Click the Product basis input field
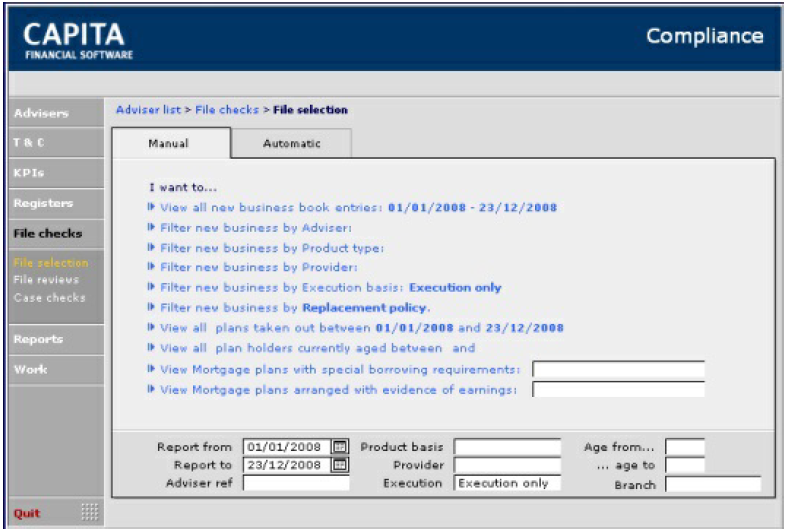The image size is (787, 532). 507,446
